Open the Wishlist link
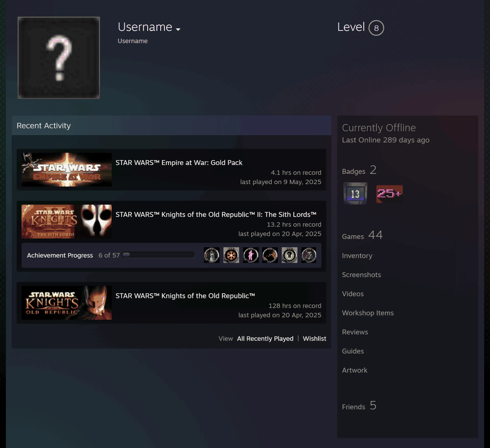This screenshot has height=448, width=490. [x=314, y=339]
